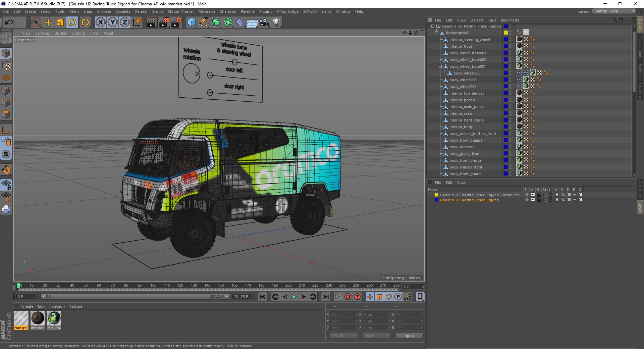
Task: Toggle Z axis lock
Action: (x=125, y=22)
